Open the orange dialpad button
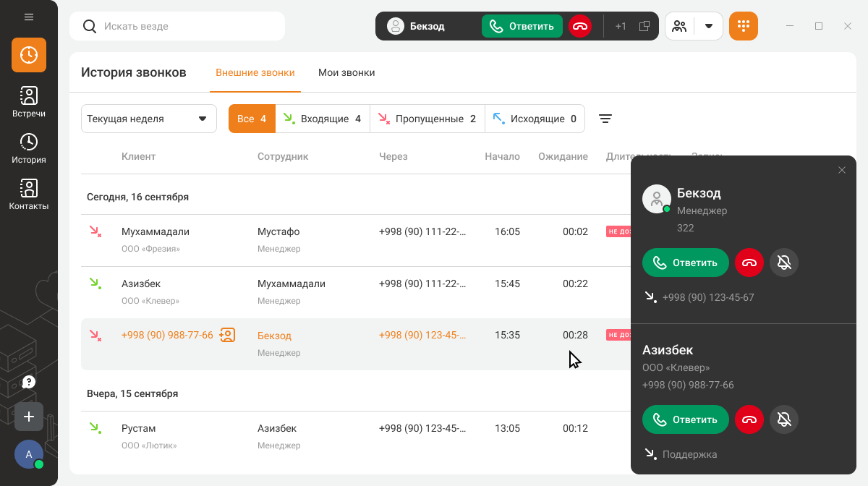 coord(743,26)
